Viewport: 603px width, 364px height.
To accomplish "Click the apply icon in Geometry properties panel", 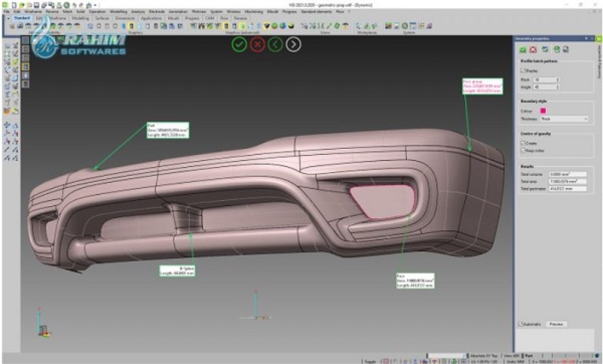I will [523, 49].
